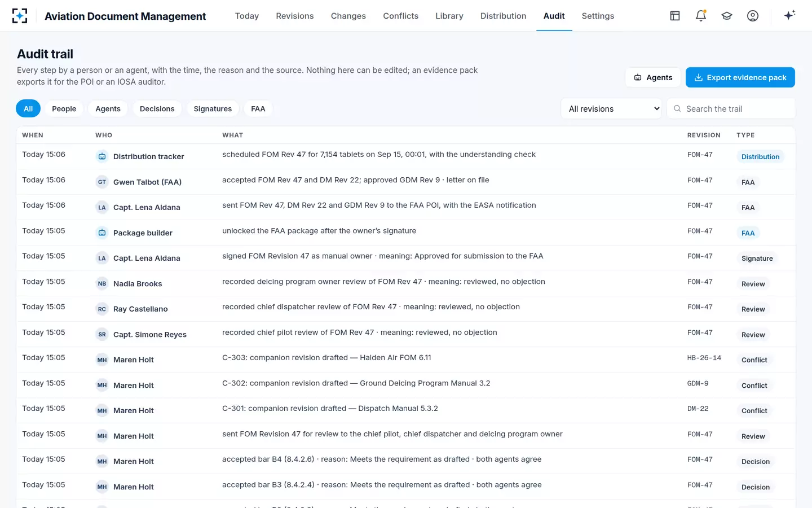Open the Settings tab
The width and height of the screenshot is (812, 508).
[x=598, y=16]
